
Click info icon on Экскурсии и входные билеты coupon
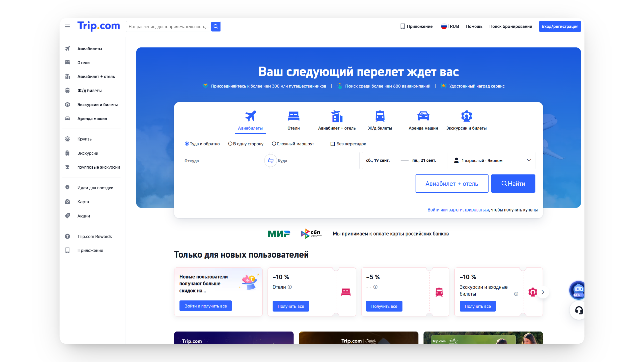coord(516,294)
